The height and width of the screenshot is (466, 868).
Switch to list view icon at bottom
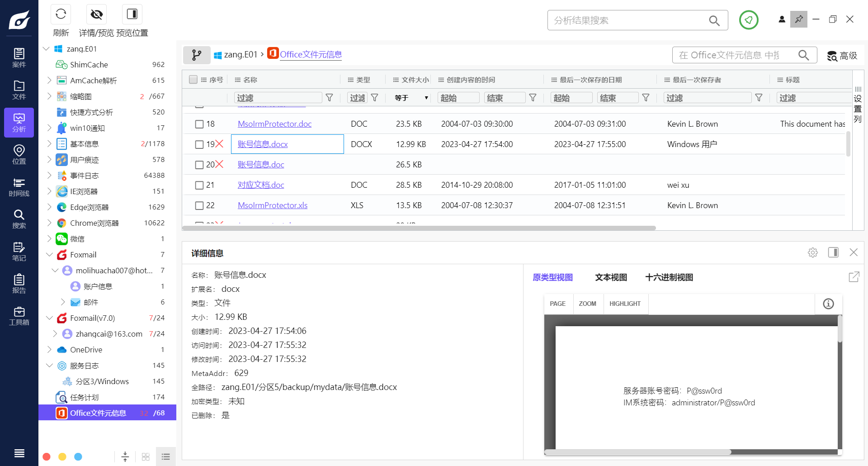pos(166,456)
